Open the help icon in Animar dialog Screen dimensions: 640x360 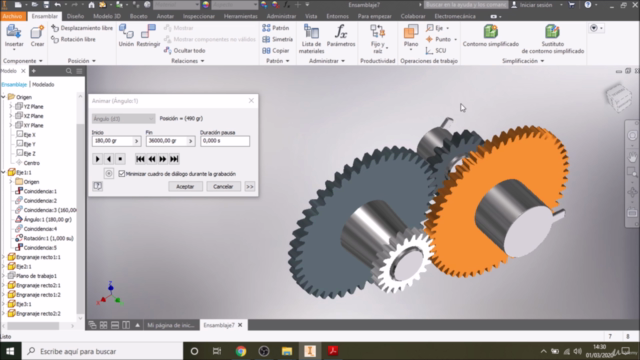(97, 186)
